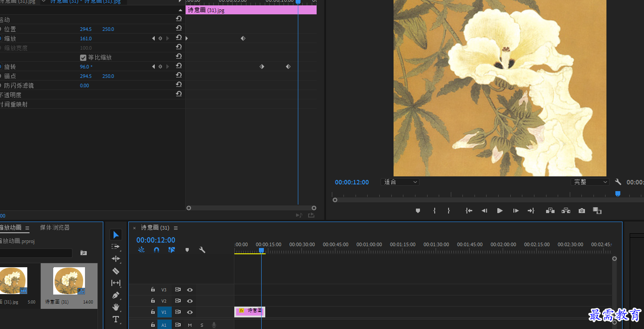
Task: Add or remove keyframe for 旋转
Action: [x=160, y=67]
